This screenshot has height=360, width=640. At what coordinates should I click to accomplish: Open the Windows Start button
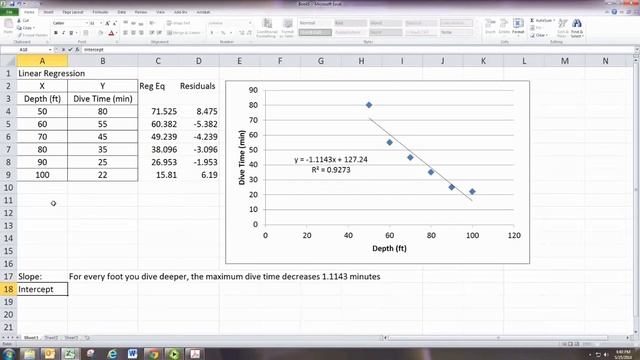pos(9,353)
